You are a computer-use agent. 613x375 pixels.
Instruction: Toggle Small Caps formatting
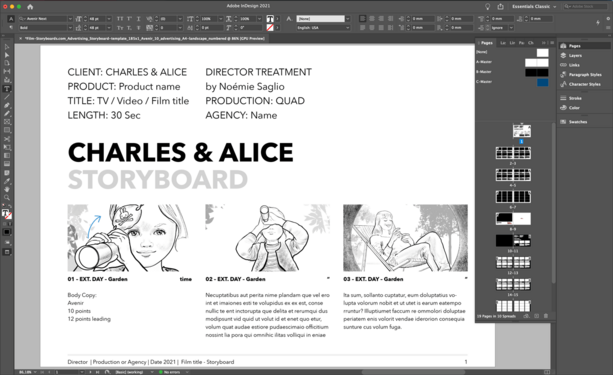pos(120,28)
